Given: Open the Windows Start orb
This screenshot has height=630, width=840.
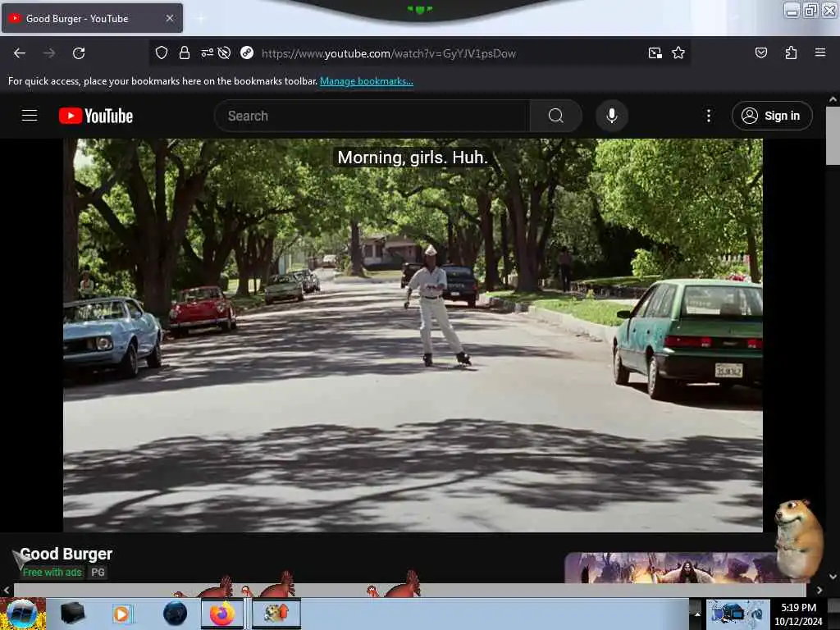Looking at the screenshot, I should pos(22,614).
